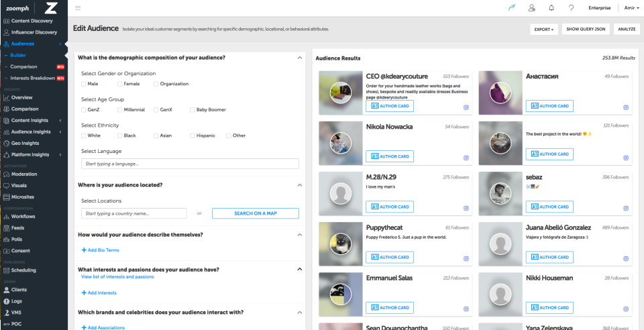
Task: Click the Zoomph Z logo
Action: [x=51, y=8]
